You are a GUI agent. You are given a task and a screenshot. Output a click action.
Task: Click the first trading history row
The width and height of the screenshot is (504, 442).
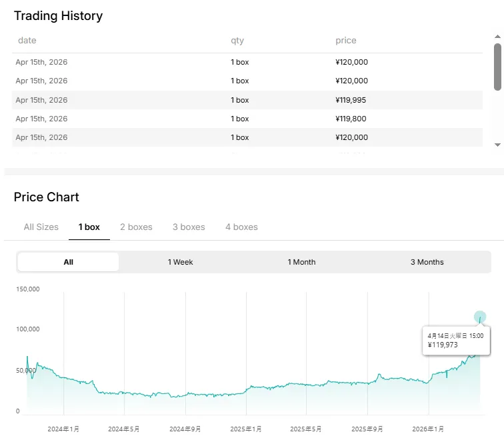click(x=247, y=62)
